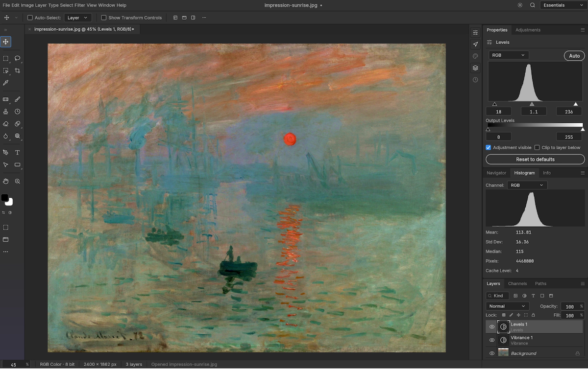Screen dimensions: 588x369
Task: Enable Show Transform Controls checkbox
Action: (x=104, y=18)
